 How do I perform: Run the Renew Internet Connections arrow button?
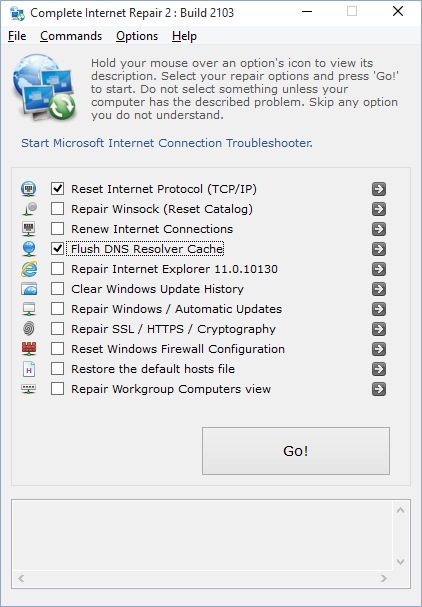[379, 229]
